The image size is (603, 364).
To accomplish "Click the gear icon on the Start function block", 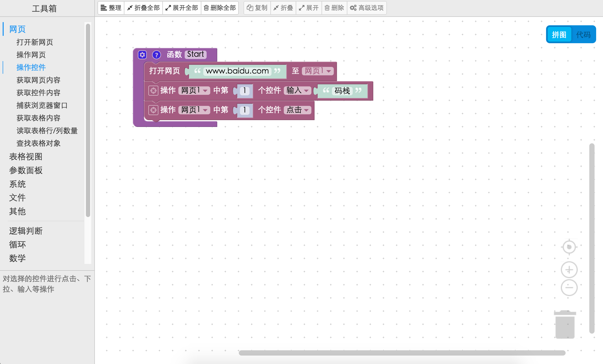I will [142, 55].
